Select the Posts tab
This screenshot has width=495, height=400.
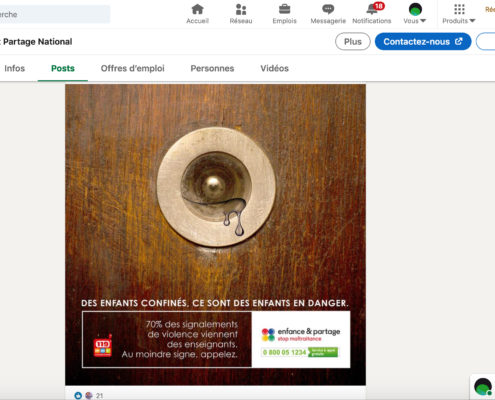click(63, 68)
